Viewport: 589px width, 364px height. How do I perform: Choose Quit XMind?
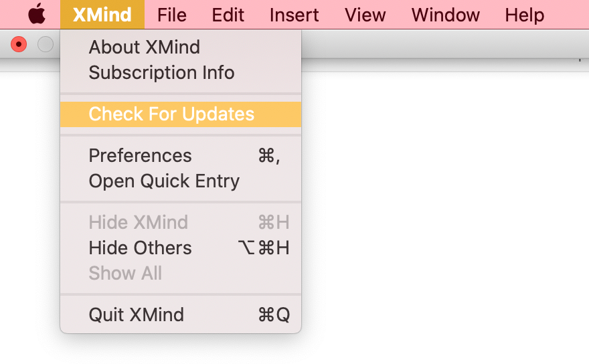tap(181, 314)
